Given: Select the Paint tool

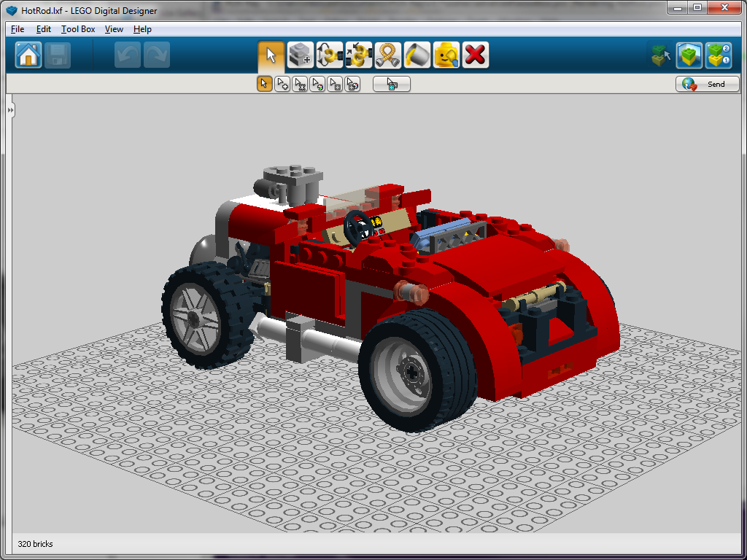Looking at the screenshot, I should 417,54.
